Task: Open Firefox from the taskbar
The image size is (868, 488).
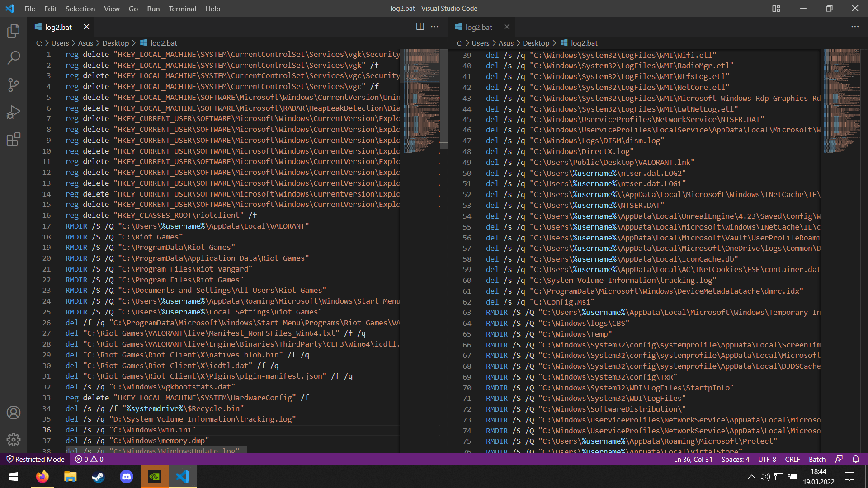Action: [42, 477]
